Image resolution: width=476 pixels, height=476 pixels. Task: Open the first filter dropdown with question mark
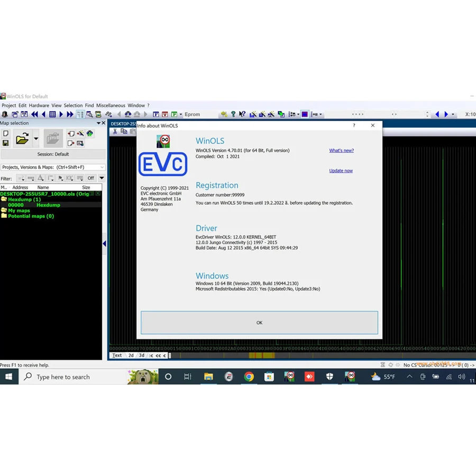[x=21, y=178]
